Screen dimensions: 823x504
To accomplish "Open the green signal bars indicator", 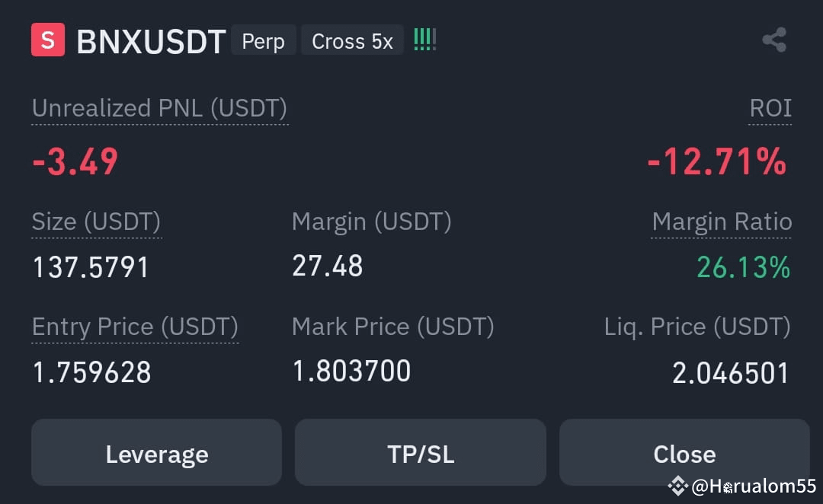I will click(424, 39).
